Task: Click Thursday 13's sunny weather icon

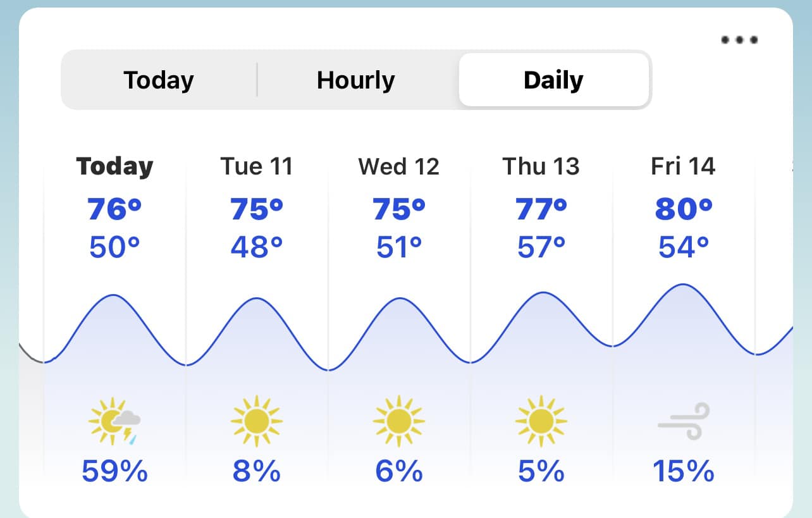Action: [541, 421]
